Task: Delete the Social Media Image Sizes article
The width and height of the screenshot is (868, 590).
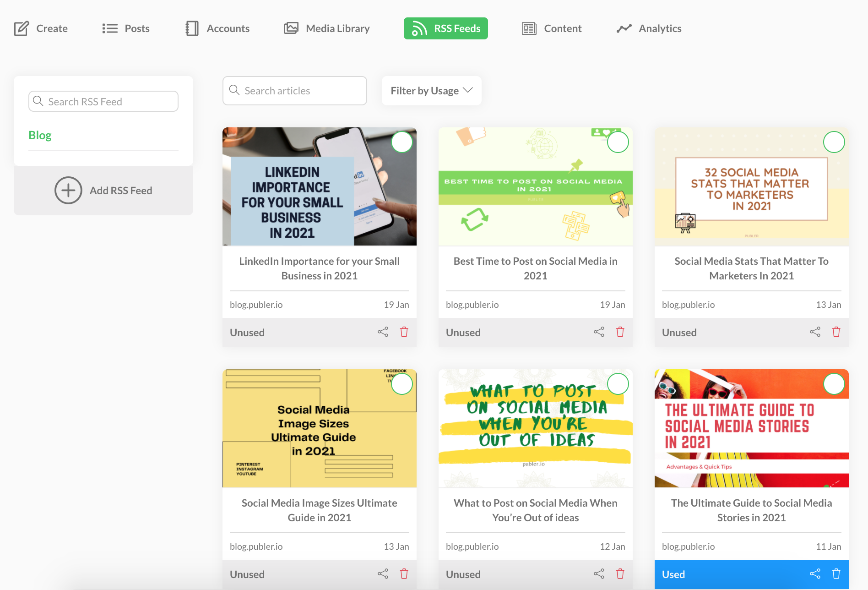Action: click(x=404, y=573)
